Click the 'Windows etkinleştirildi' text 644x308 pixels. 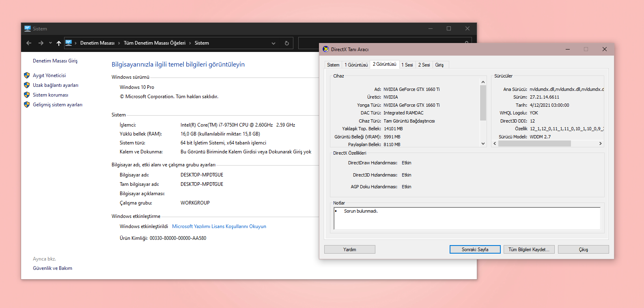coord(144,226)
